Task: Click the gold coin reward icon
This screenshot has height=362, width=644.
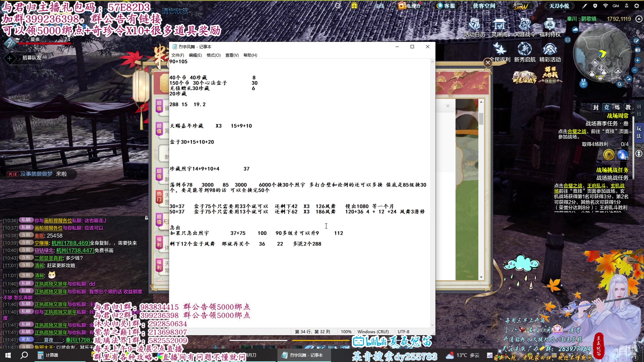Action: (x=609, y=155)
